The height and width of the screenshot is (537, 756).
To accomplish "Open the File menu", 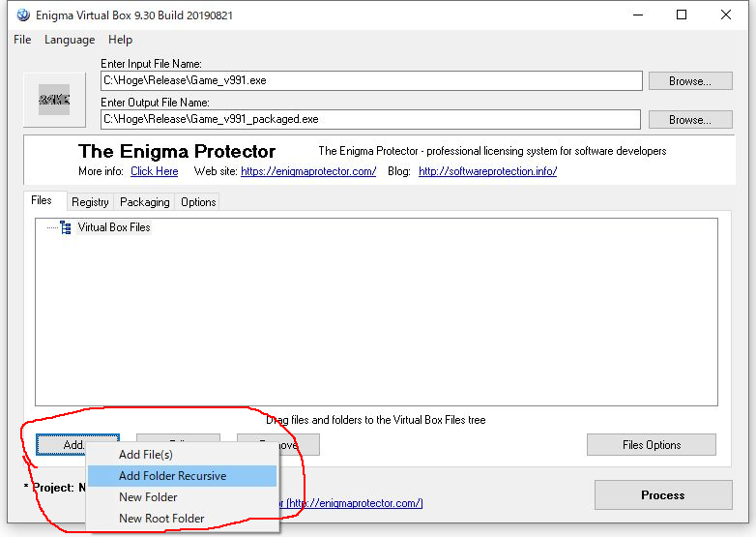I will click(x=22, y=40).
